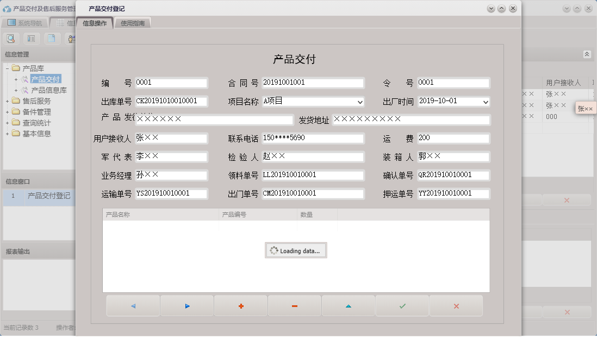Click the teal up arrow to edit record

[348, 306]
